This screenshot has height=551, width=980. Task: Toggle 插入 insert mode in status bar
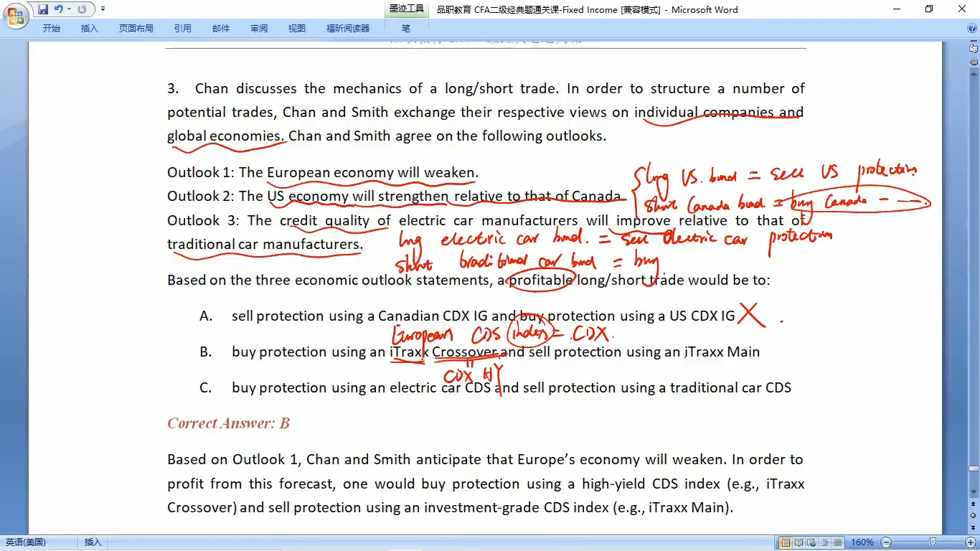click(93, 542)
